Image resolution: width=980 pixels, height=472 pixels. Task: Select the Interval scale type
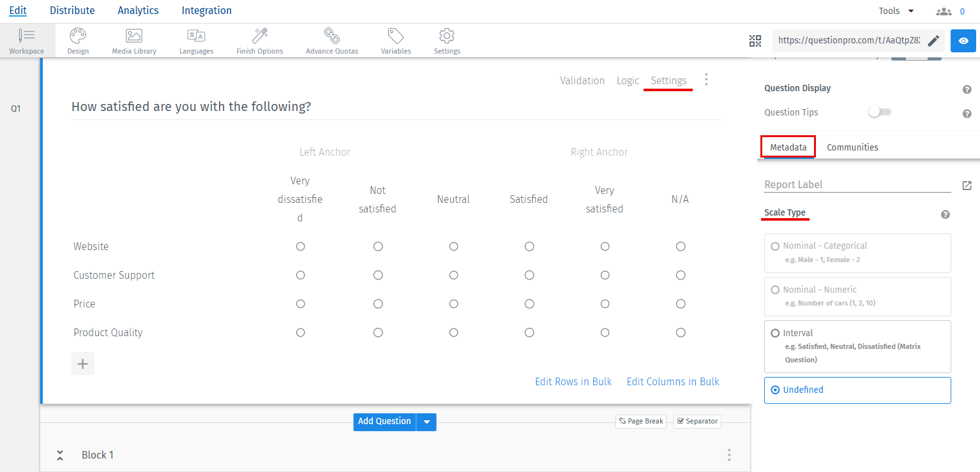[775, 332]
